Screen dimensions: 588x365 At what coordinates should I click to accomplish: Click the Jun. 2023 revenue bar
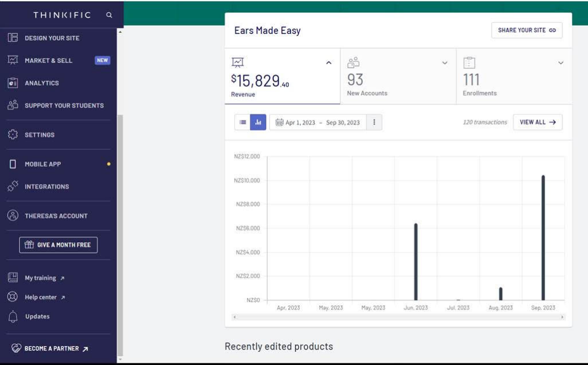[416, 262]
